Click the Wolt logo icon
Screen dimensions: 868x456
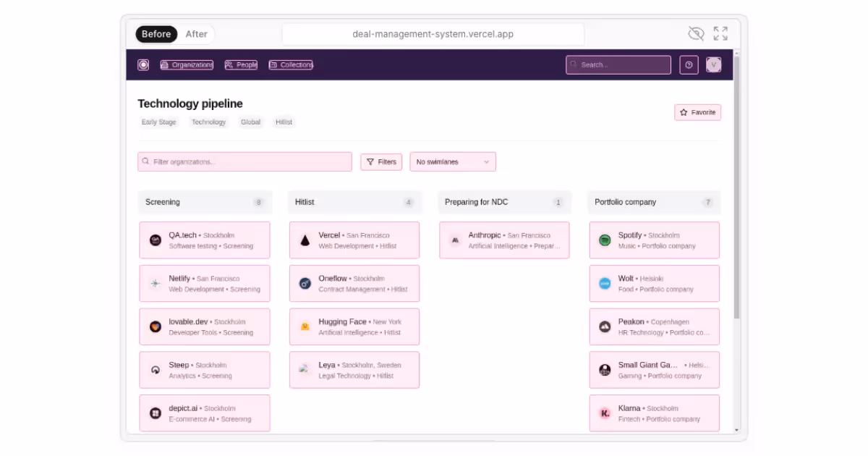tap(605, 284)
